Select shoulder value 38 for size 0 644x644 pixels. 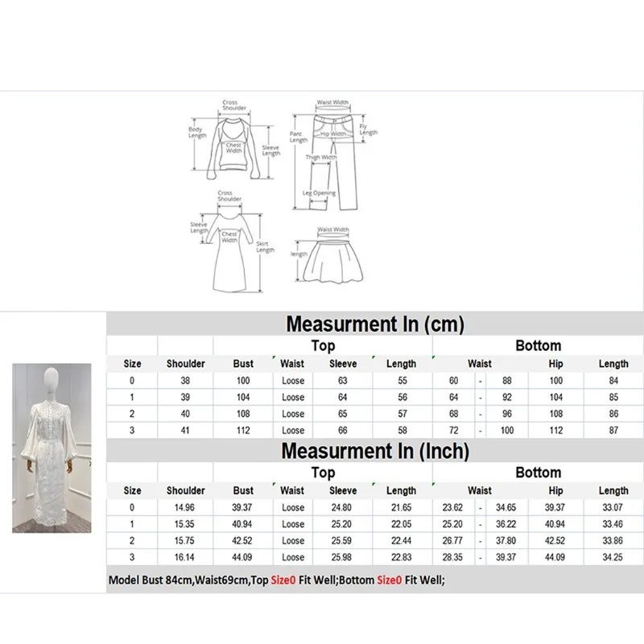[x=185, y=381]
